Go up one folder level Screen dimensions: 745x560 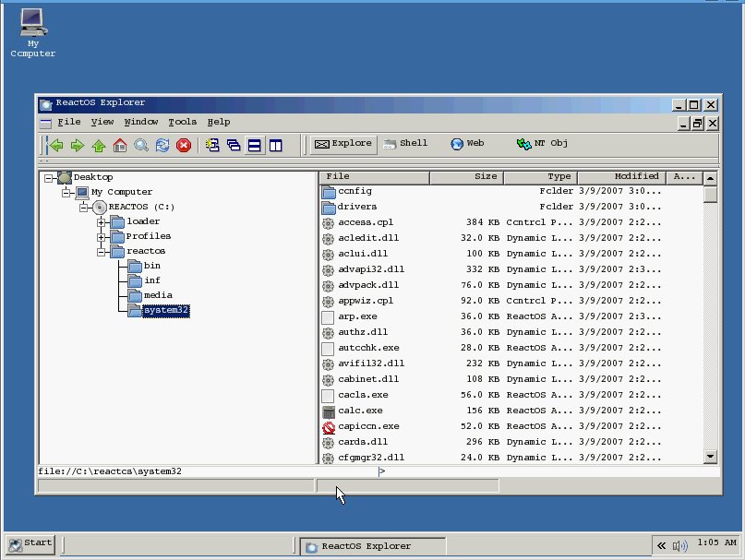99,145
